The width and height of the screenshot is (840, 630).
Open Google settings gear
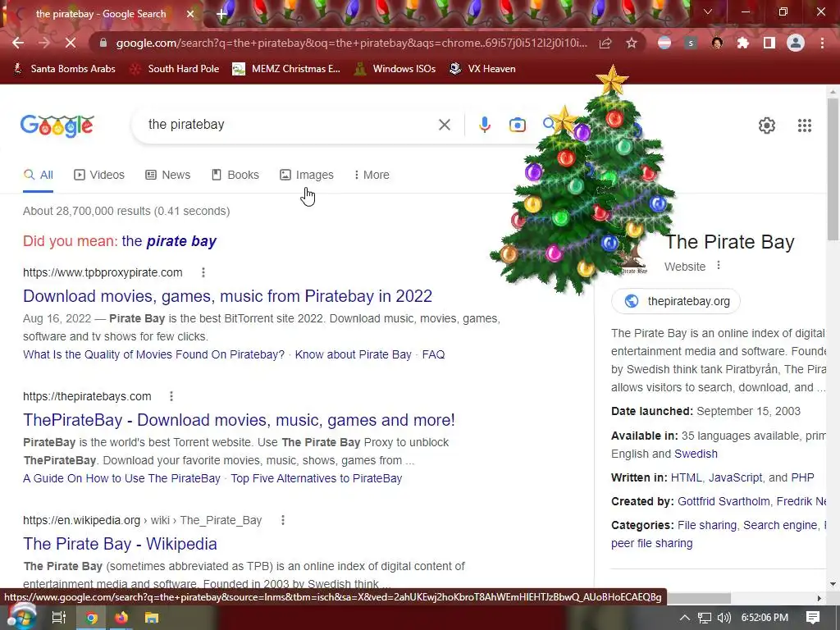[x=767, y=126]
